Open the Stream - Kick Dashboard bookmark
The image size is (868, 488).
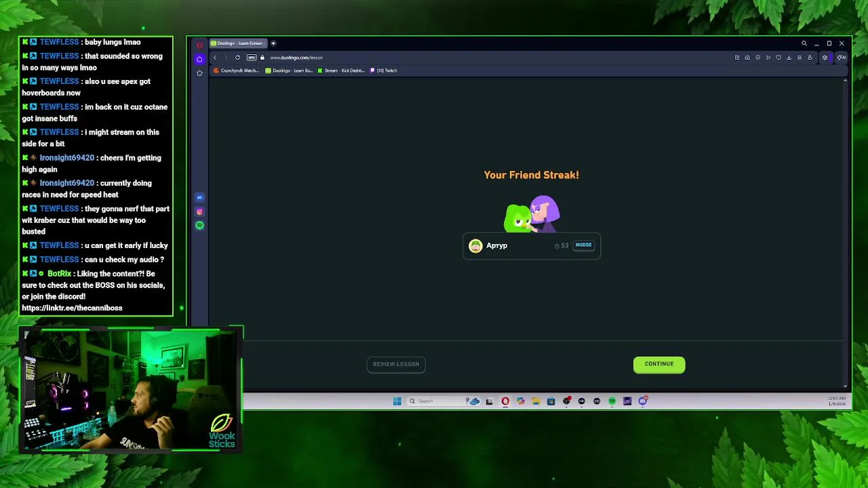[341, 70]
